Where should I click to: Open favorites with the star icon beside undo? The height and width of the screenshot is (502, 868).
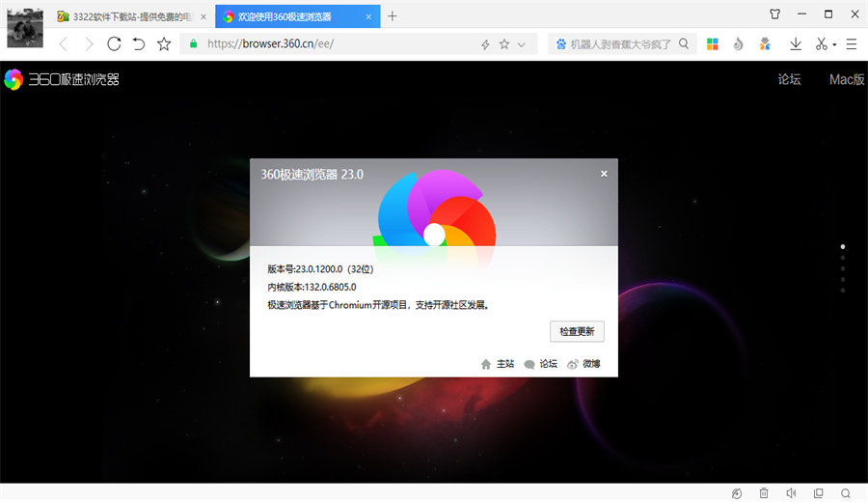[164, 43]
